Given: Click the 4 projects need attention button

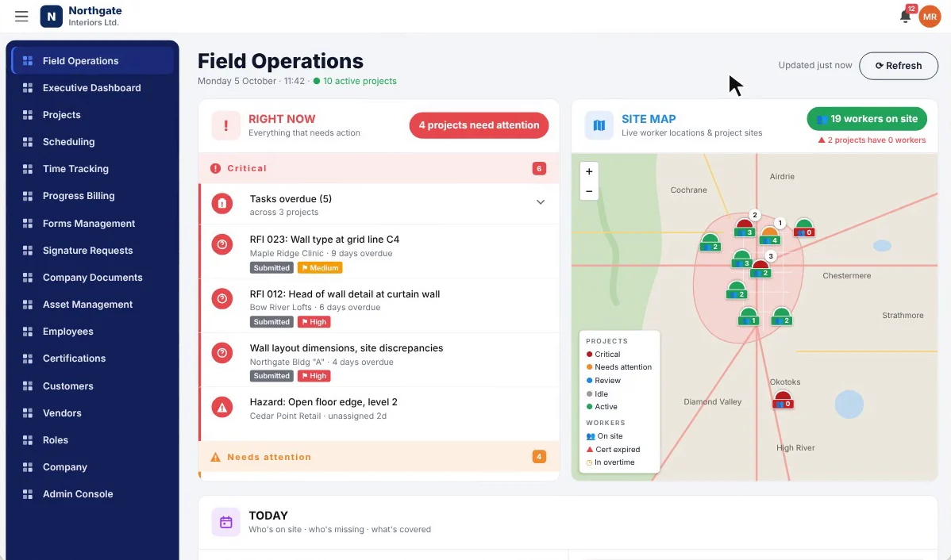Looking at the screenshot, I should tap(479, 125).
